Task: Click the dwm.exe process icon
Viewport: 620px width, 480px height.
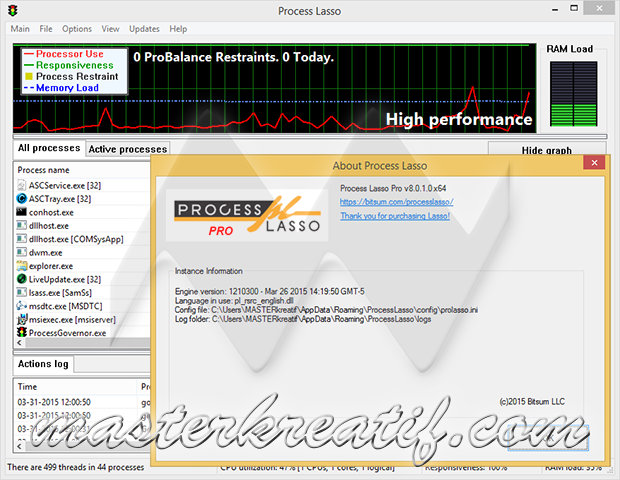Action: (x=21, y=252)
